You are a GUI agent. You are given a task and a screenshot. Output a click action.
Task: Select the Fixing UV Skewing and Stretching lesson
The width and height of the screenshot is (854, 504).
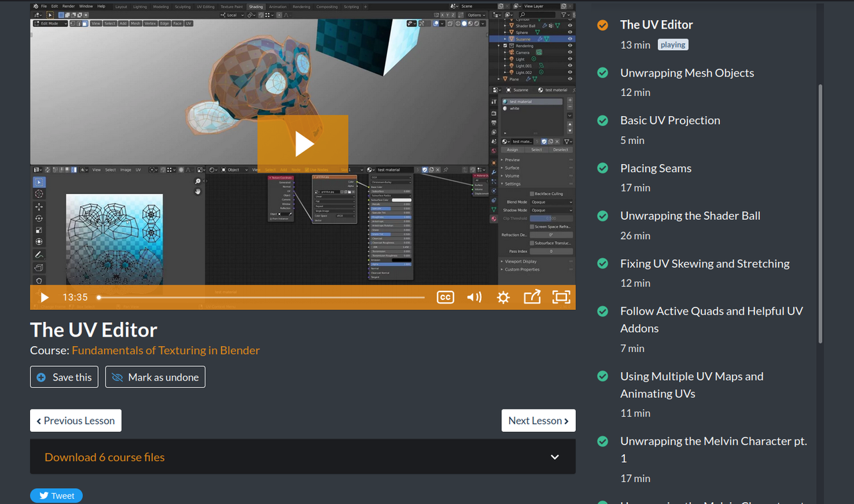point(705,263)
